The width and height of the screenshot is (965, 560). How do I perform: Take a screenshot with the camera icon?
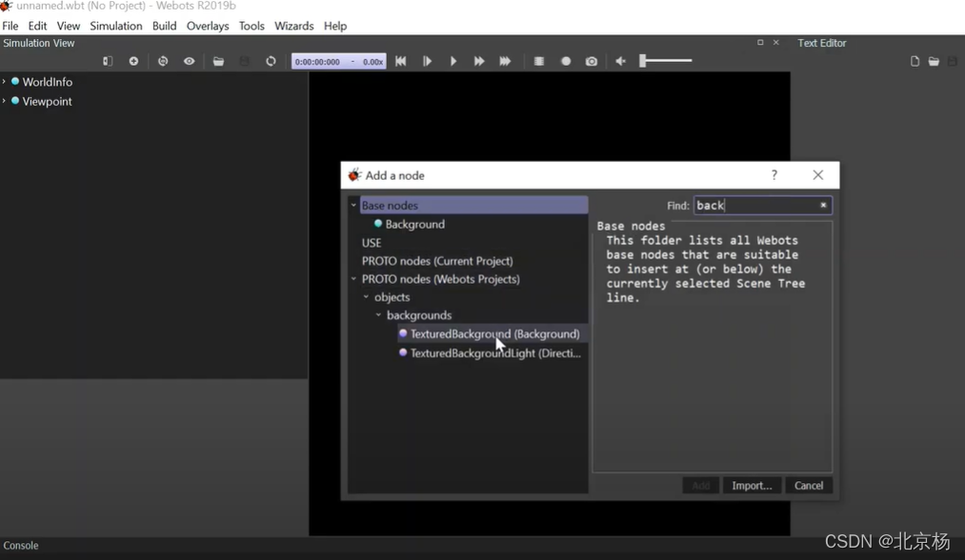pyautogui.click(x=592, y=61)
